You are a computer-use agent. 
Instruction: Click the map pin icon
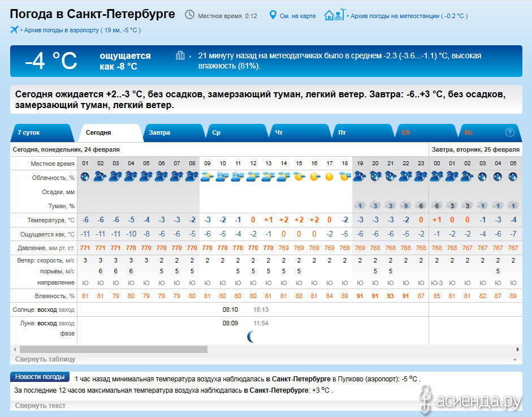pos(273,15)
